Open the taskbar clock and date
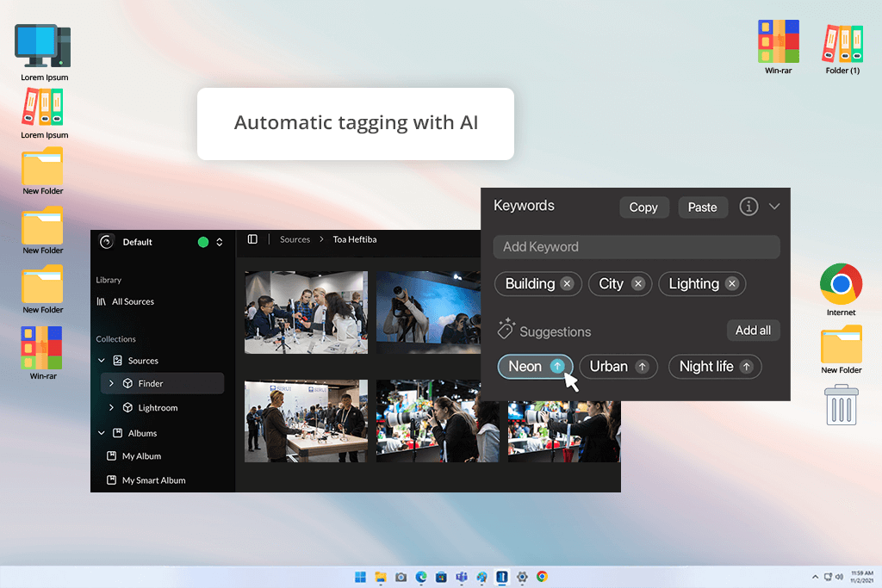Screen dimensions: 882x588 coord(861,577)
